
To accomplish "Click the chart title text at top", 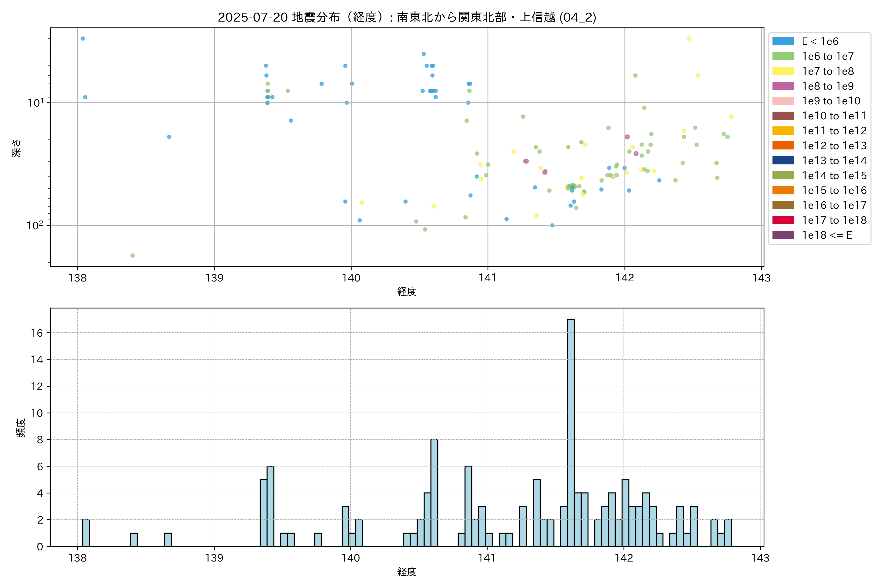I will click(x=407, y=17).
